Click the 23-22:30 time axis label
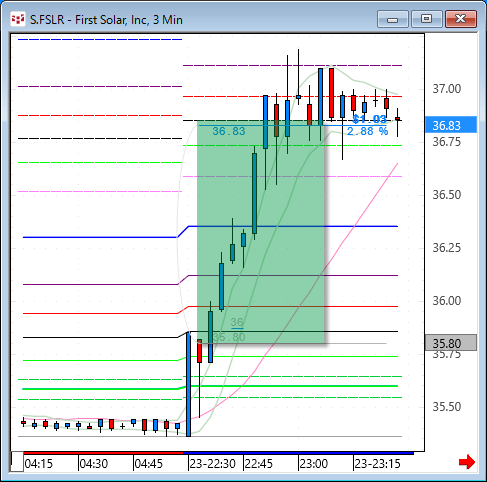487x482 pixels. (213, 464)
